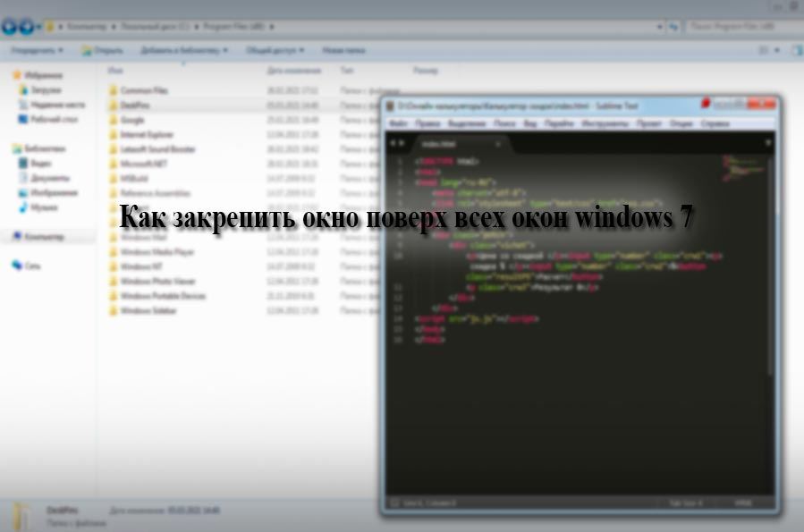The image size is (804, 532).
Task: Click the change view icon in Explorer toolbar
Action: (x=764, y=50)
